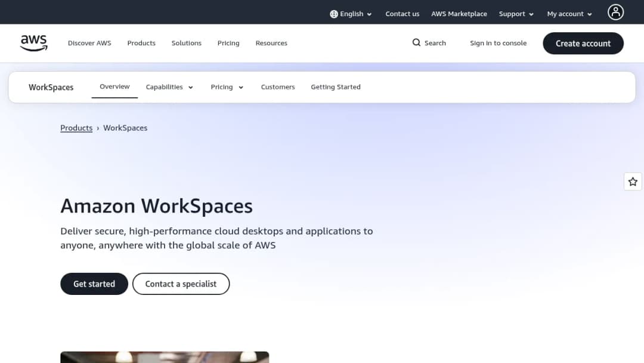Click Sign in to console
Viewport: 644px width, 363px height.
pos(498,43)
